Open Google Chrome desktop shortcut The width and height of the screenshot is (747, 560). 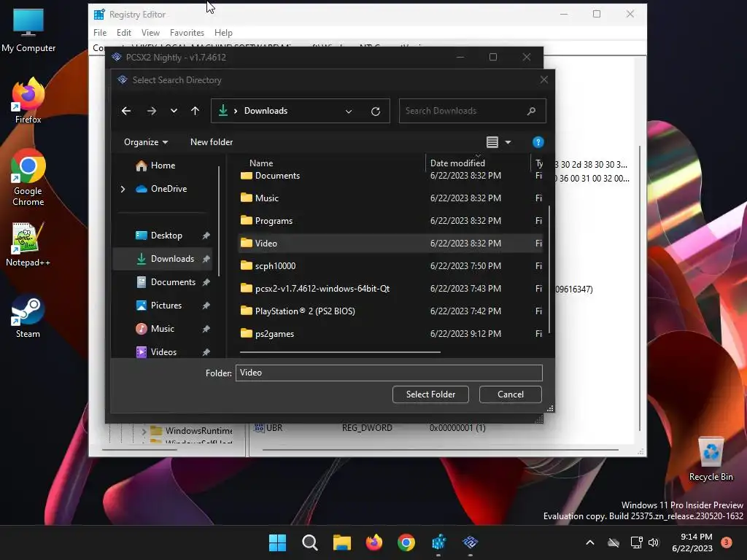[x=28, y=178]
